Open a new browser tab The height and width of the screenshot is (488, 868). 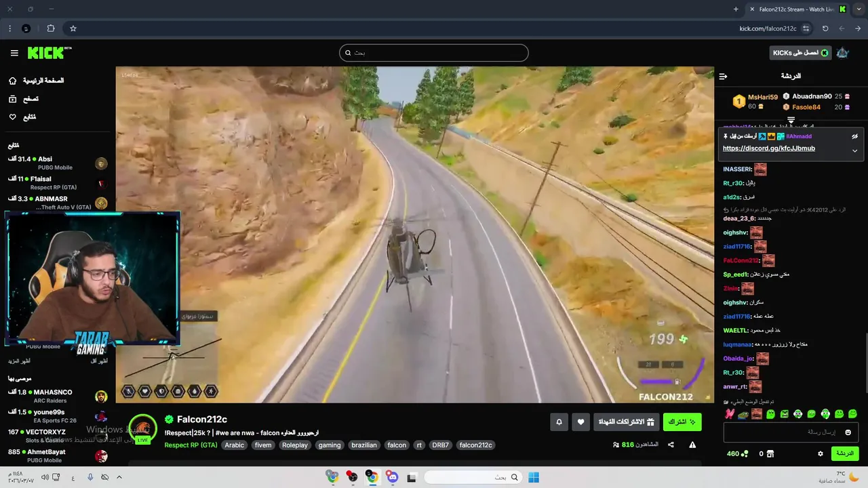[x=736, y=9]
